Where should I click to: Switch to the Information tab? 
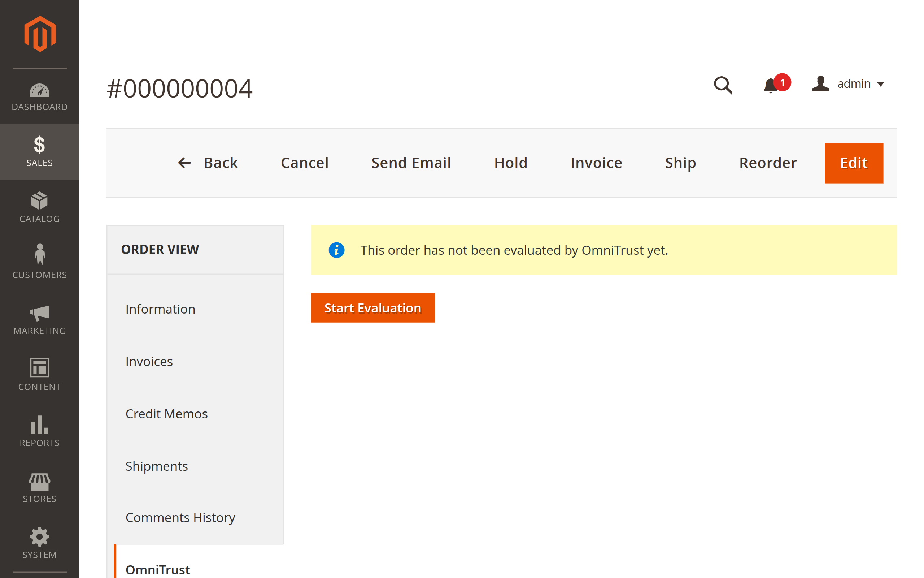196,309
